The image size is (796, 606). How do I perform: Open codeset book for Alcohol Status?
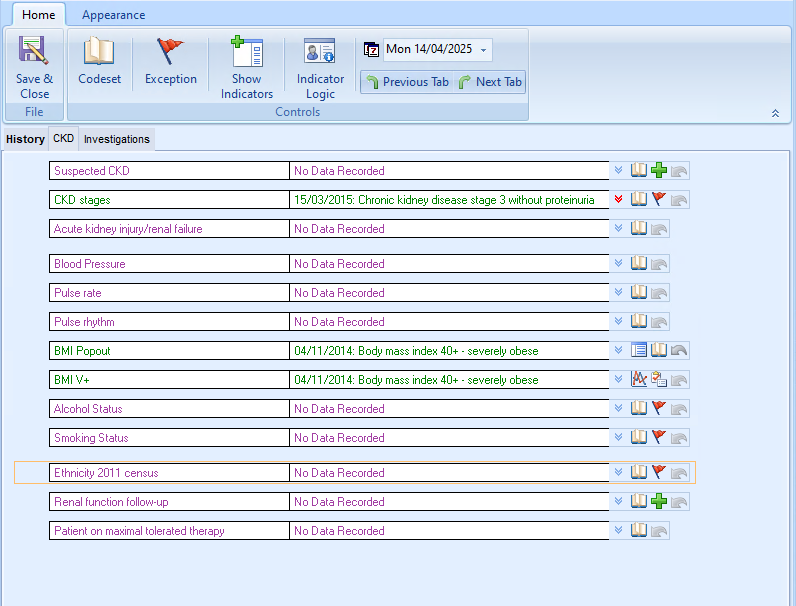click(639, 408)
